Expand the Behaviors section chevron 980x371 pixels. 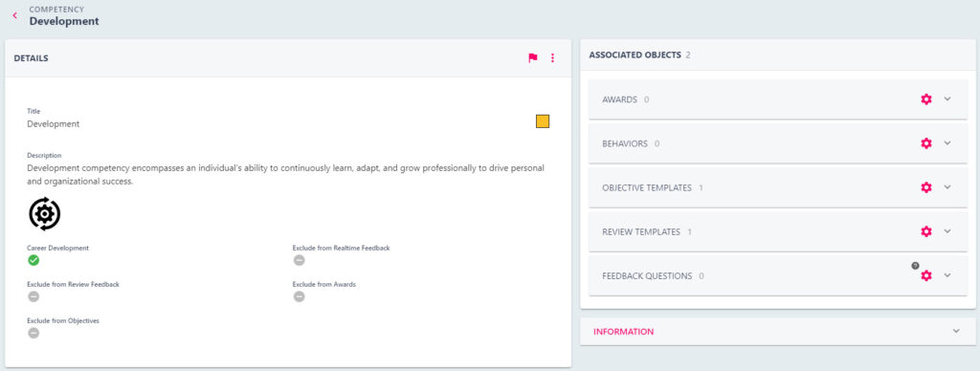point(947,143)
